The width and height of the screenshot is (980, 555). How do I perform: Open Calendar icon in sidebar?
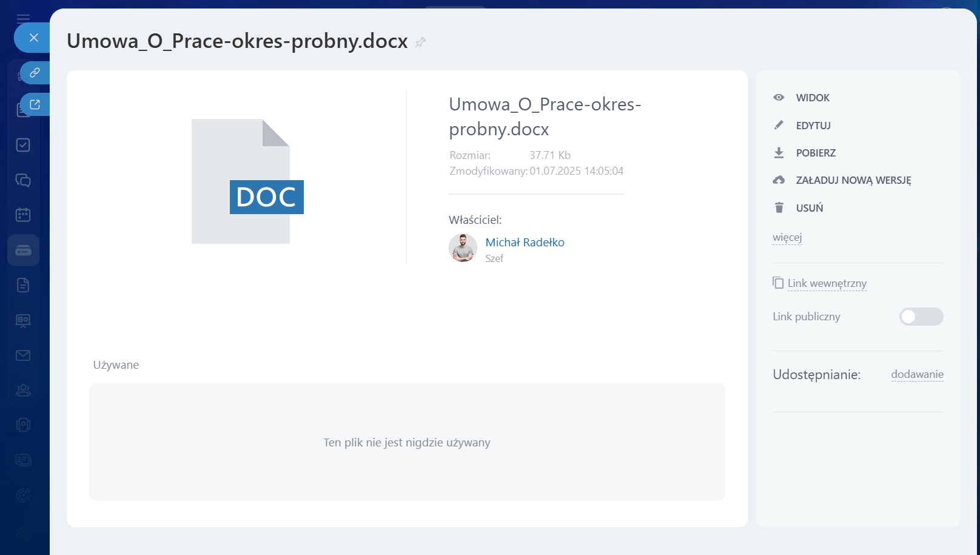(23, 215)
